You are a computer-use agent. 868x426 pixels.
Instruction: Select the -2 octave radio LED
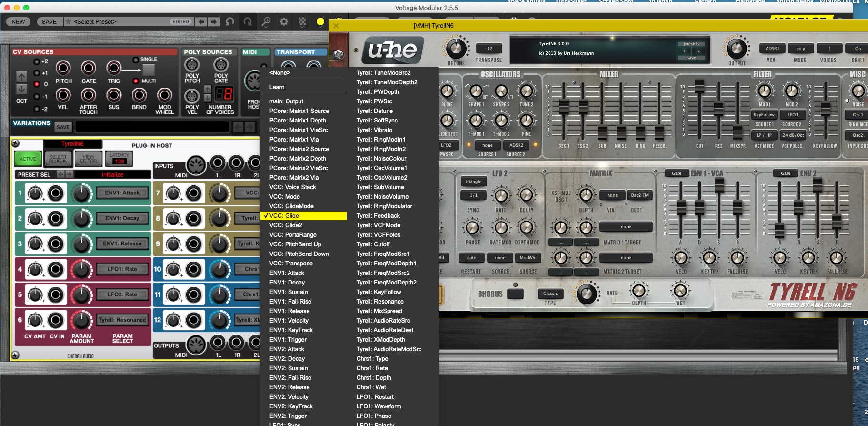coord(37,109)
